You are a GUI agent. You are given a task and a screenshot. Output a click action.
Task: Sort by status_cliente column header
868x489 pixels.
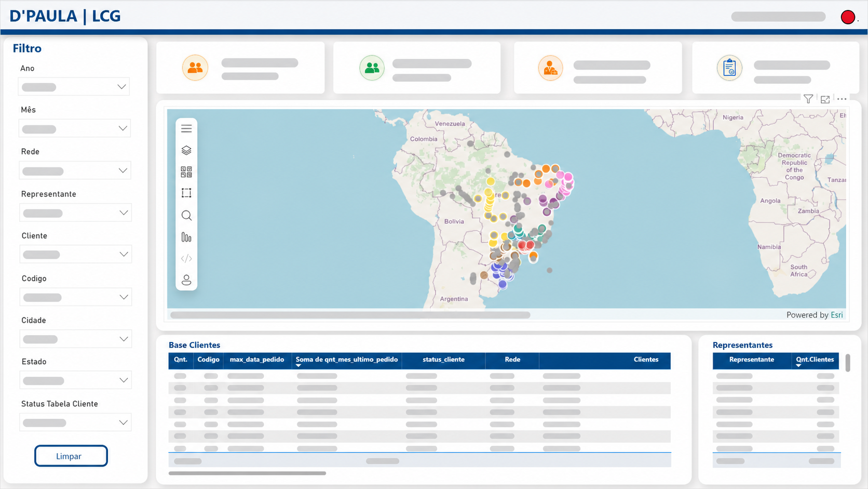(443, 360)
